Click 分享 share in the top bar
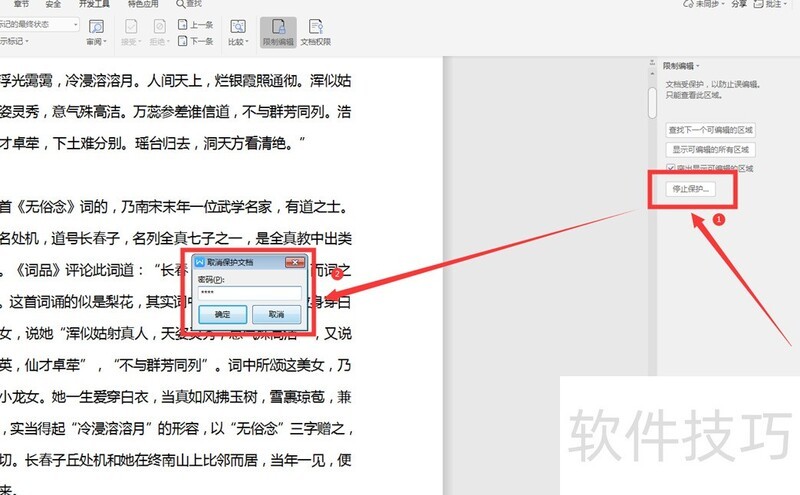Viewport: 800px width, 495px height. (x=738, y=4)
